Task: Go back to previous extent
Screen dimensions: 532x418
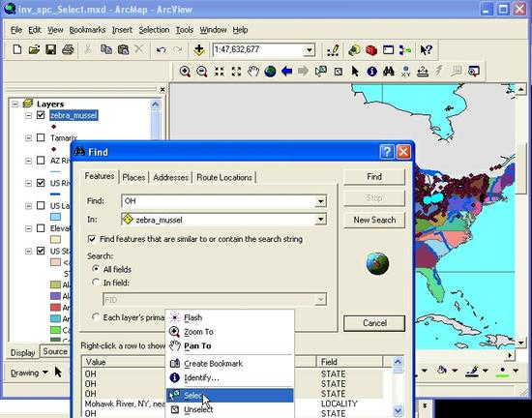Action: click(x=287, y=72)
